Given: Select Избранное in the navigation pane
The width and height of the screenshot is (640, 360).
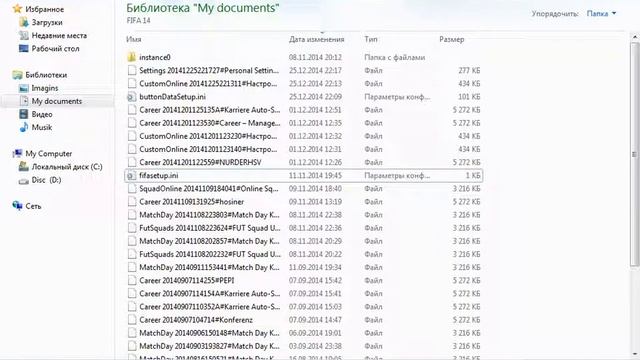Looking at the screenshot, I should tap(44, 9).
